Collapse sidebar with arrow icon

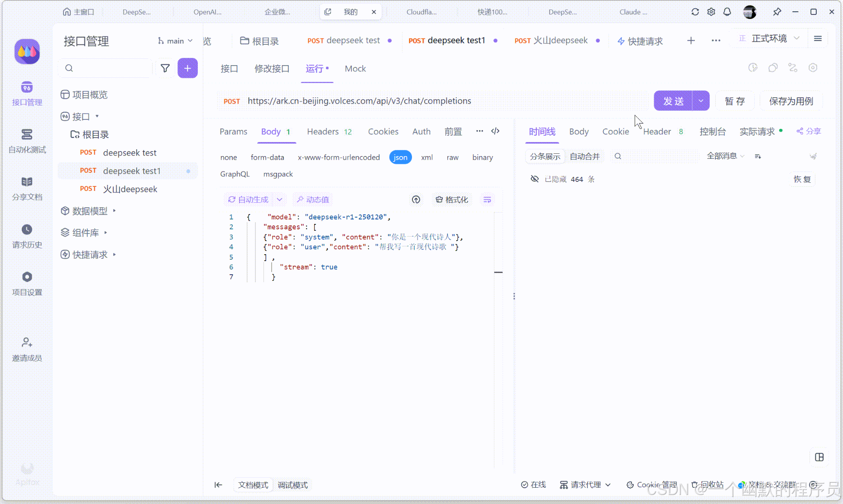tap(218, 485)
